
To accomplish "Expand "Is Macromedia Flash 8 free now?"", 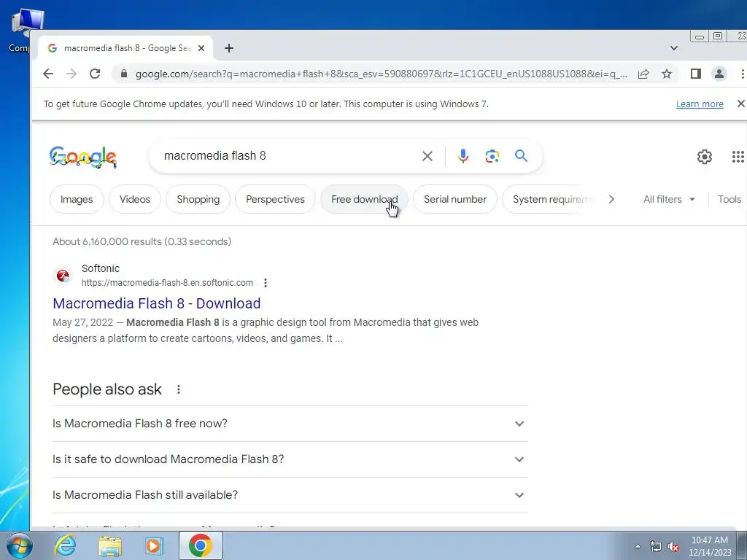I will (290, 424).
